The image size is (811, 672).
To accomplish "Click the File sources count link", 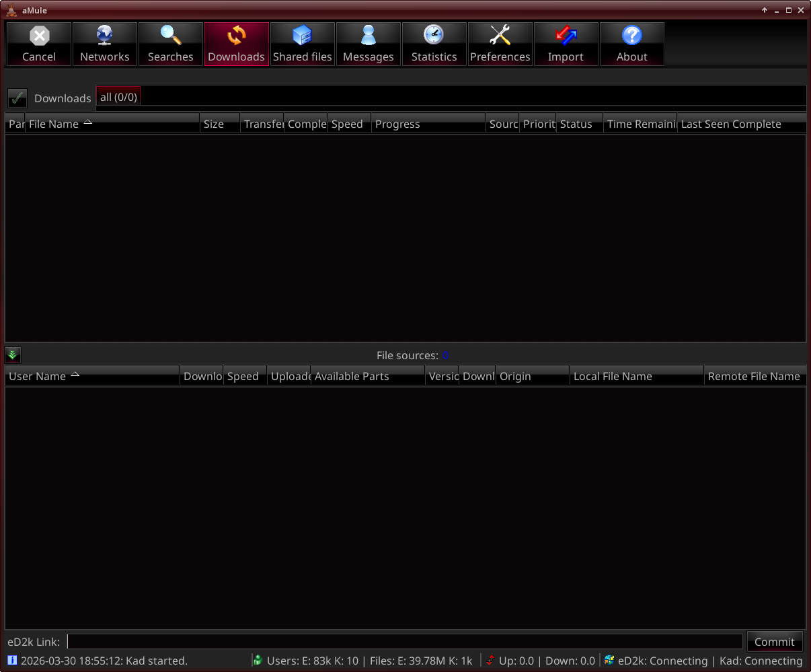I will [x=446, y=355].
